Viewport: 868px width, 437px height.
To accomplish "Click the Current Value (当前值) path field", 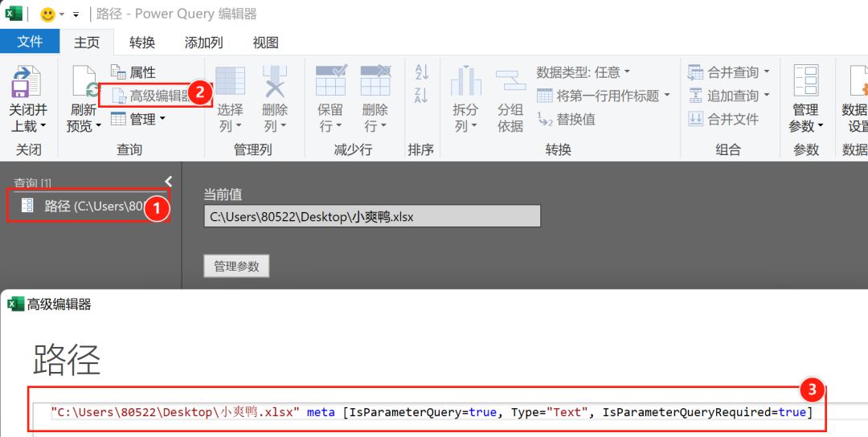I will tap(372, 216).
